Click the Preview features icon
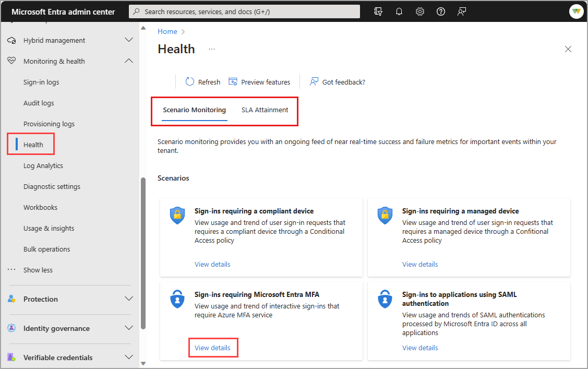Image resolution: width=588 pixels, height=369 pixels. (233, 82)
